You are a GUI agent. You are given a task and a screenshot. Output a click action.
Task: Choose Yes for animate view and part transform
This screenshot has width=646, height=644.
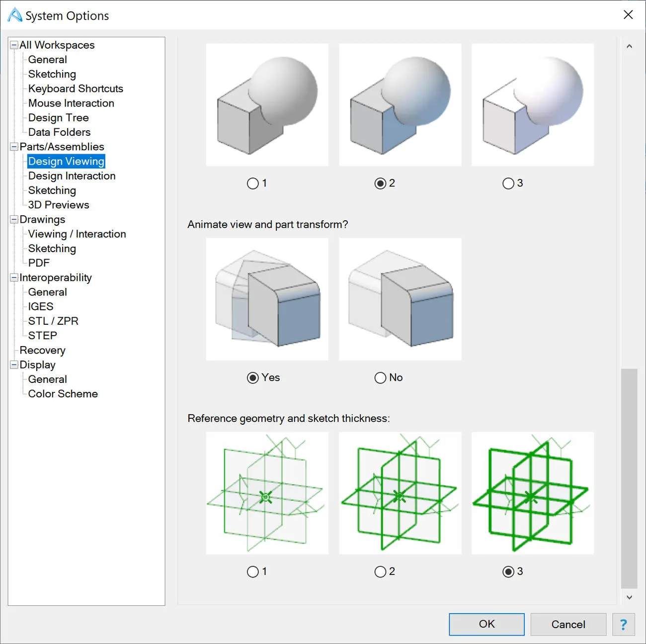click(253, 378)
